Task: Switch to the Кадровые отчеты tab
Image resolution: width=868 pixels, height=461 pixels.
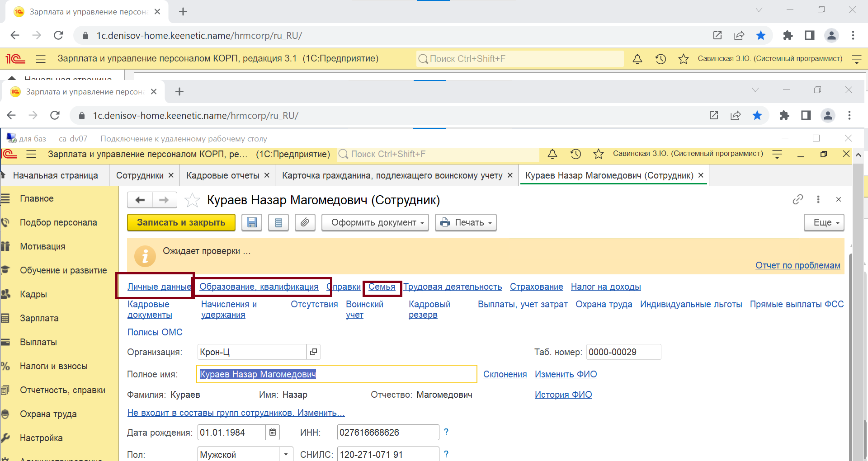Action: click(223, 175)
